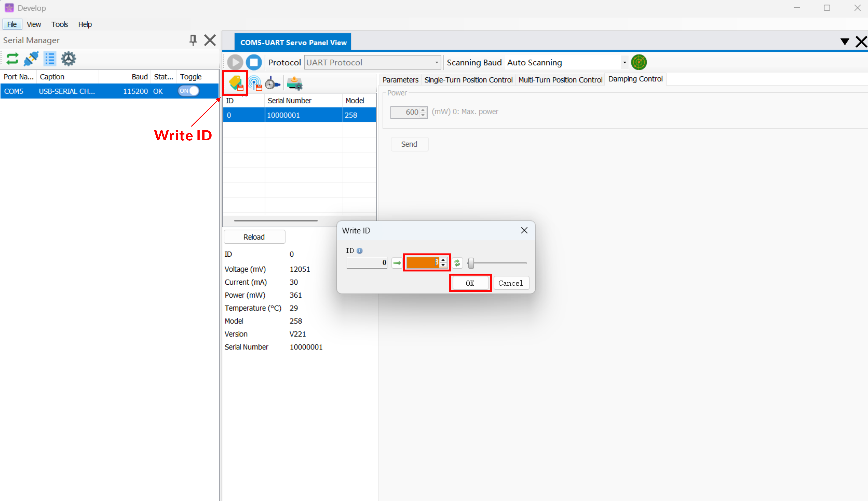Click the list view icon in Serial Manager
The width and height of the screenshot is (868, 501).
[50, 59]
